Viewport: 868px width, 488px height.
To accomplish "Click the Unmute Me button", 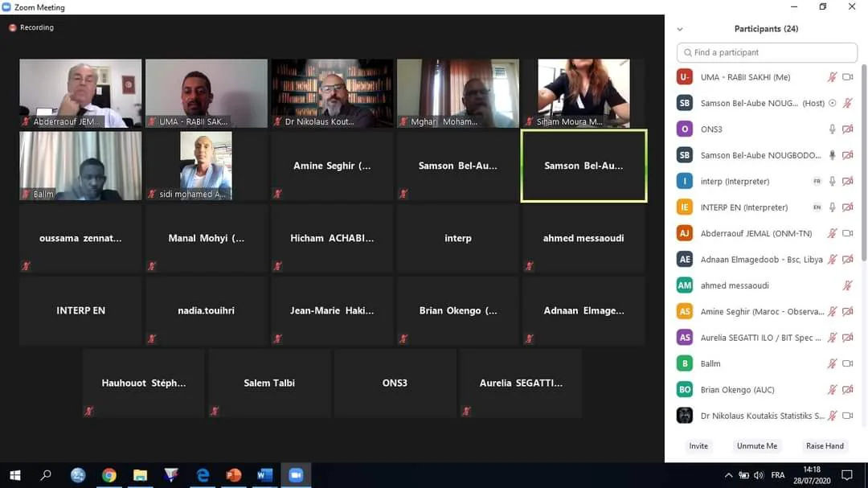I will 757,446.
